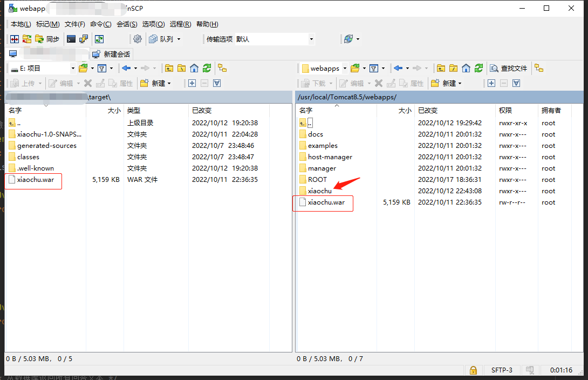This screenshot has height=380, width=588.
Task: Select files using the plus selection button
Action: (192, 83)
